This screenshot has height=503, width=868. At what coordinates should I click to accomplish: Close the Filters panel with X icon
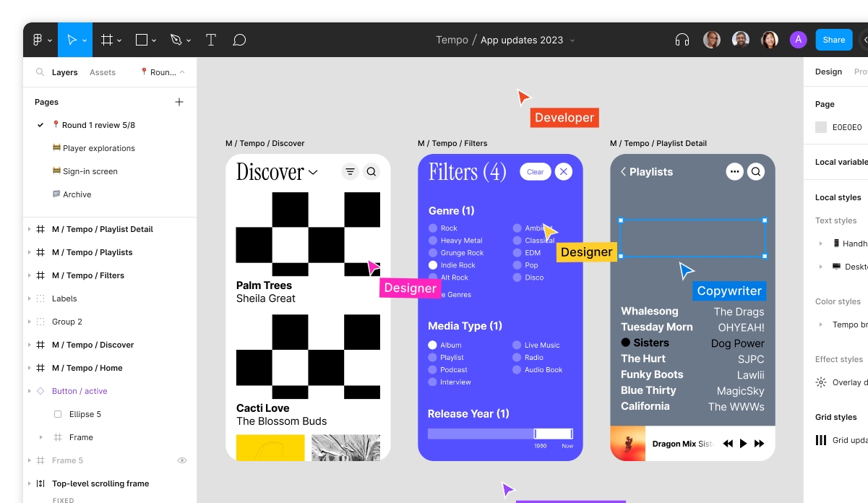[564, 172]
